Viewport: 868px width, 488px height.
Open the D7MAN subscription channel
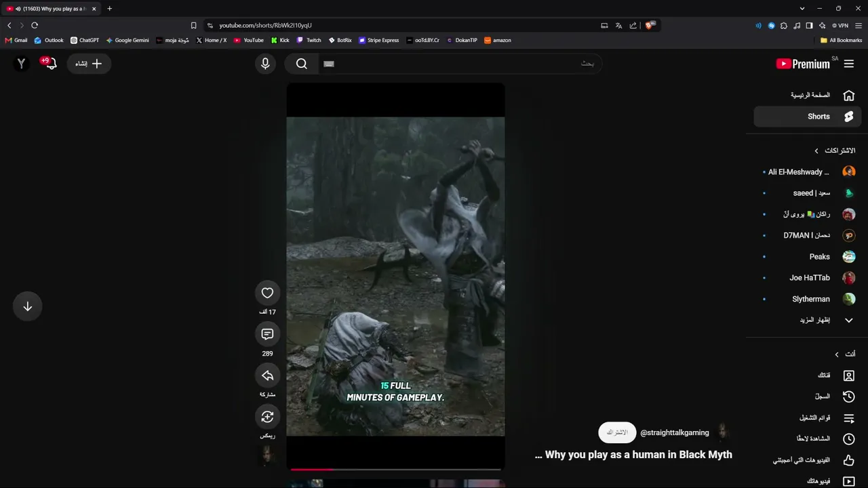coord(808,235)
